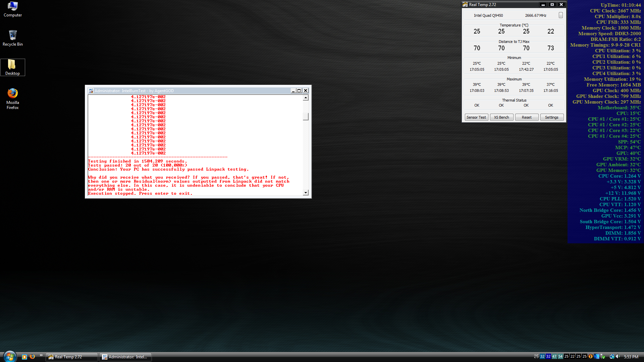The width and height of the screenshot is (644, 362).
Task: Open Safely Remove Hardware tray icon
Action: [603, 356]
